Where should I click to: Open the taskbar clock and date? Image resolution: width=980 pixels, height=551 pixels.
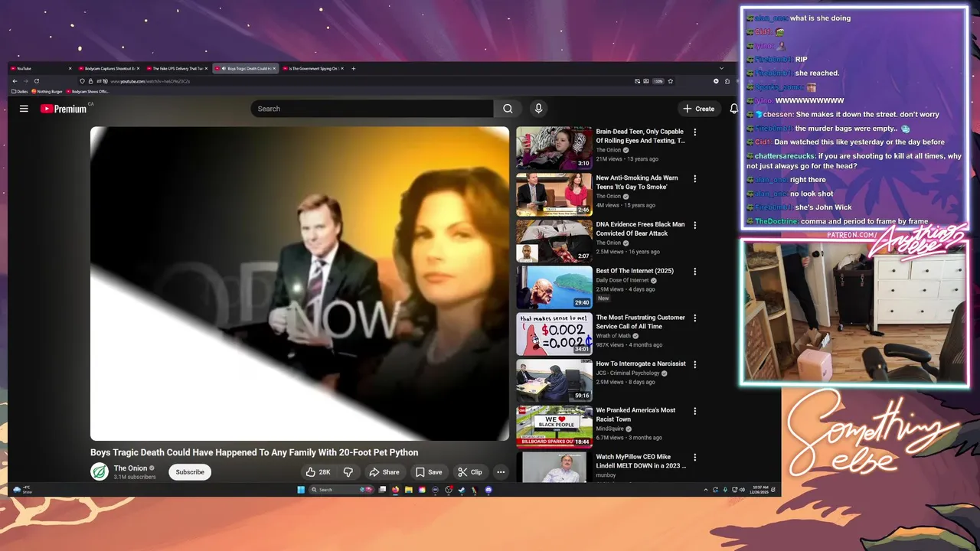[758, 490]
